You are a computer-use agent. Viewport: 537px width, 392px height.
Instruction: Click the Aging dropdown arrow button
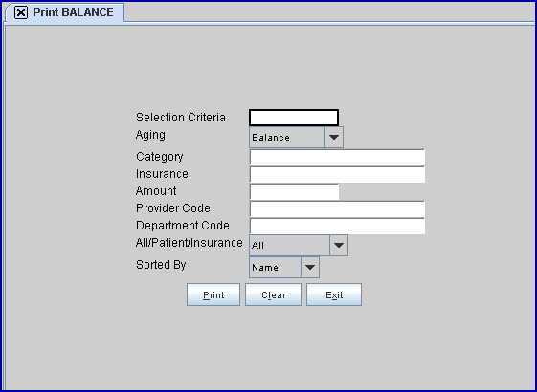[334, 137]
